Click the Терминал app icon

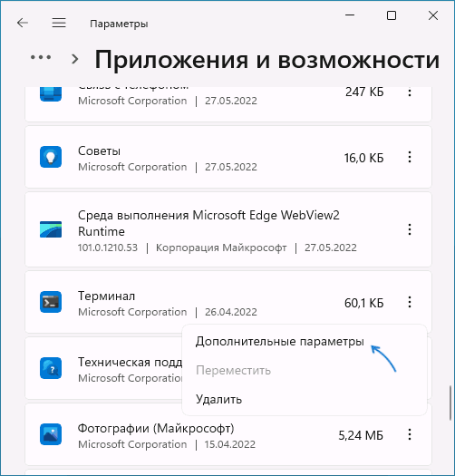51,302
